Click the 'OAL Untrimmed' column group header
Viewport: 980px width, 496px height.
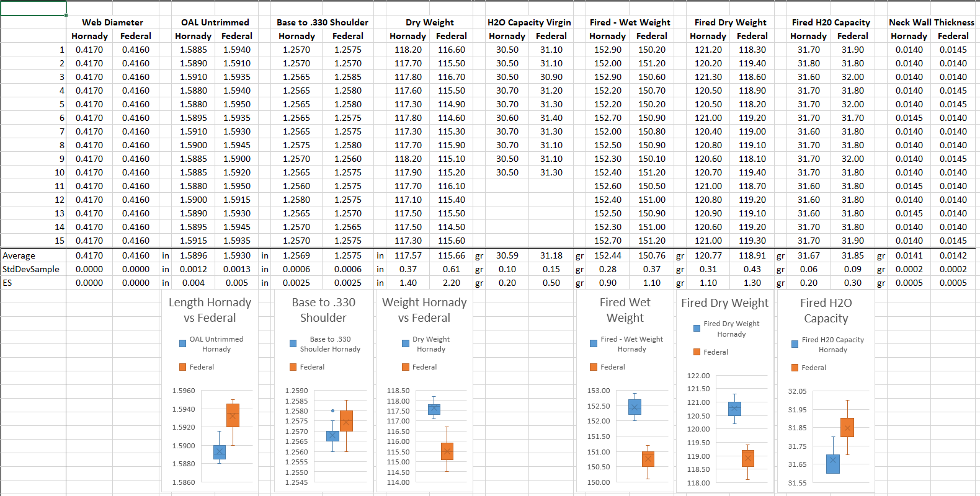point(215,22)
